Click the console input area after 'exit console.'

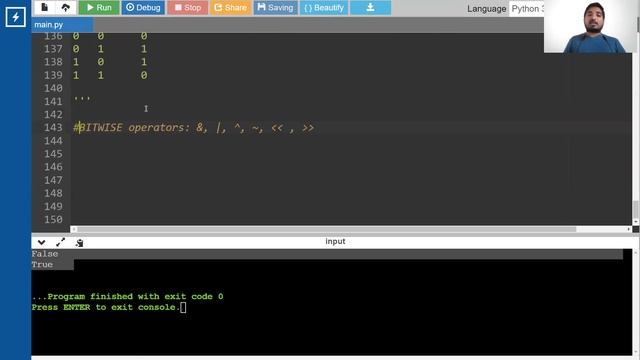183,307
